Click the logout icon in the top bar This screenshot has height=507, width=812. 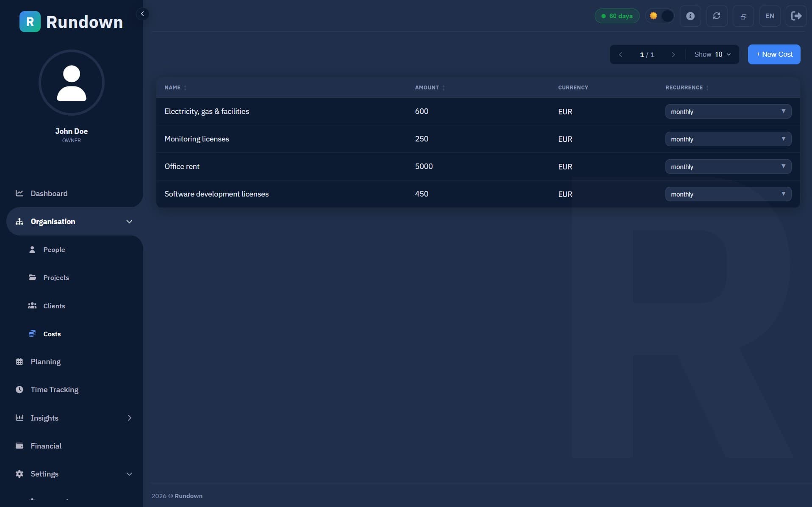pos(796,16)
